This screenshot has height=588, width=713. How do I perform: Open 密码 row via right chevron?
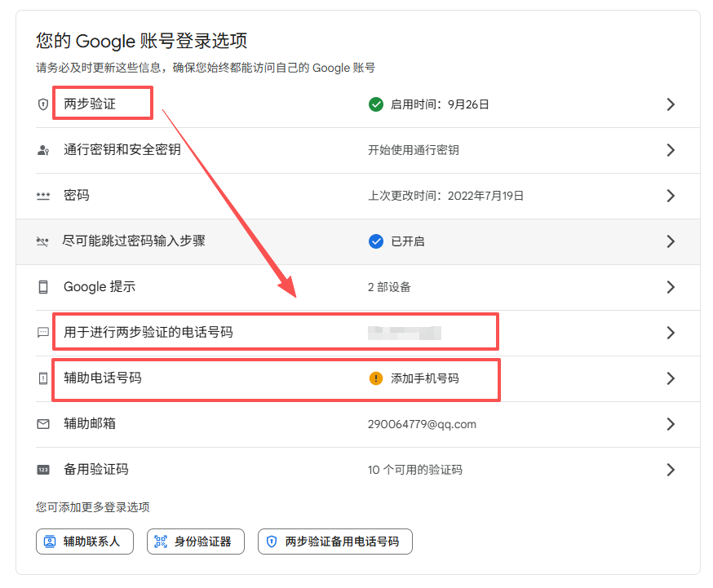(x=671, y=196)
